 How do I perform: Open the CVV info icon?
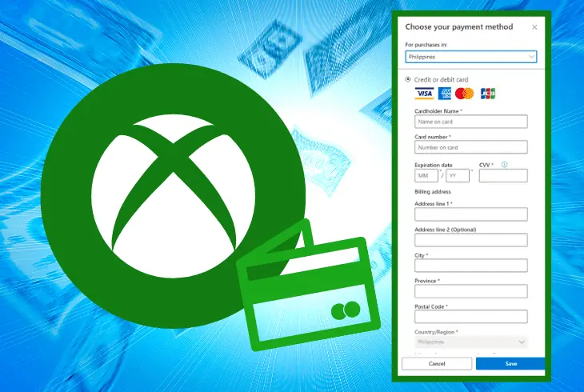coord(504,164)
